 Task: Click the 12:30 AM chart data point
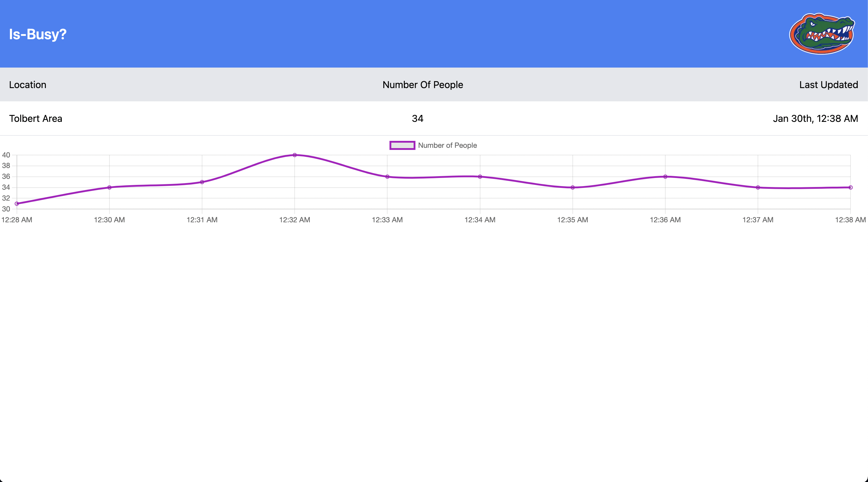(x=109, y=187)
